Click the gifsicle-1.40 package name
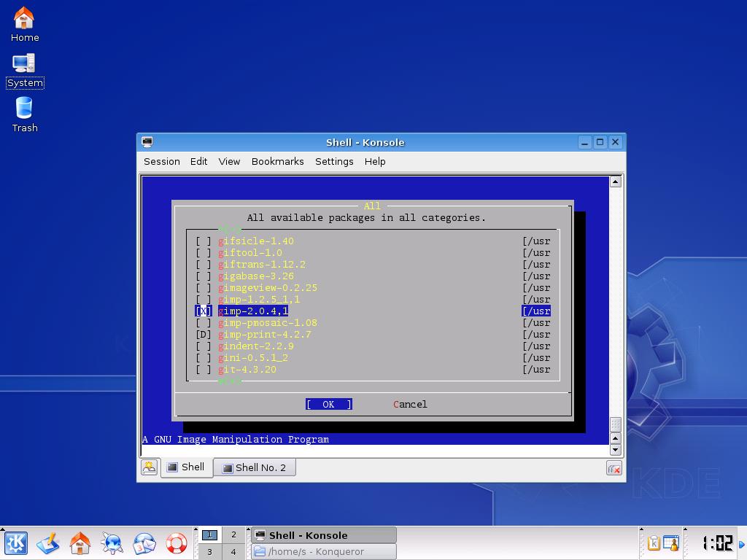This screenshot has height=560, width=747. 256,241
